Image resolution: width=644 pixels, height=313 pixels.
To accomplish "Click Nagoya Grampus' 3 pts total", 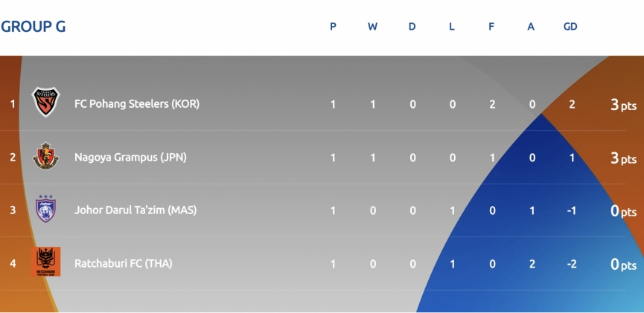I will (x=623, y=159).
